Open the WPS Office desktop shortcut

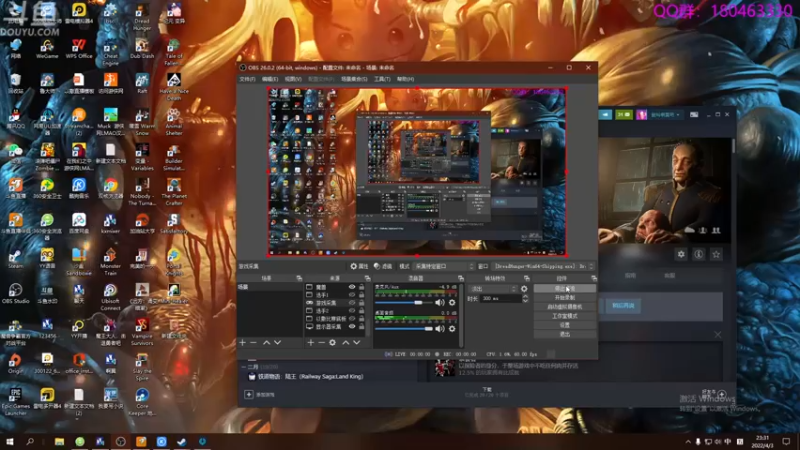[x=79, y=48]
